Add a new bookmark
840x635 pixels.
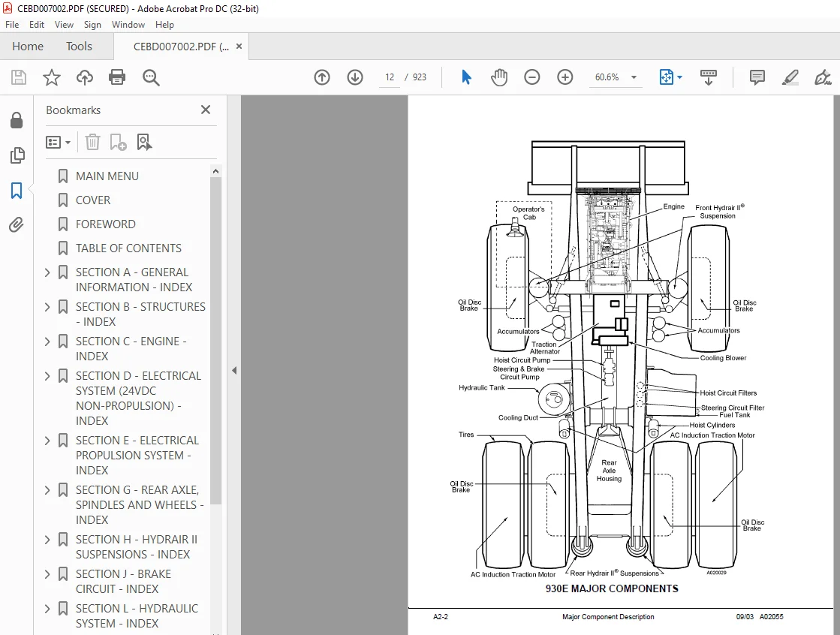point(118,142)
